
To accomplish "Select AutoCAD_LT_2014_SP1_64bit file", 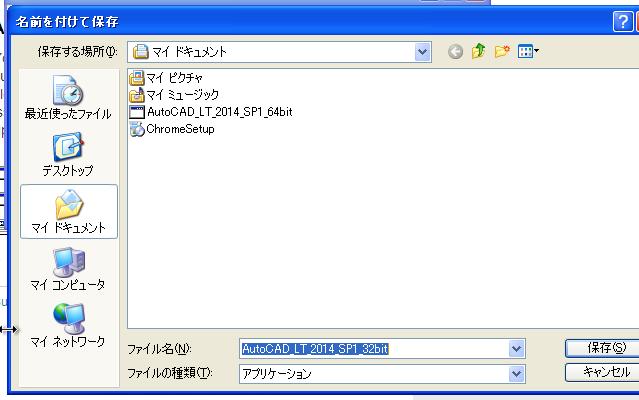I will (211, 112).
